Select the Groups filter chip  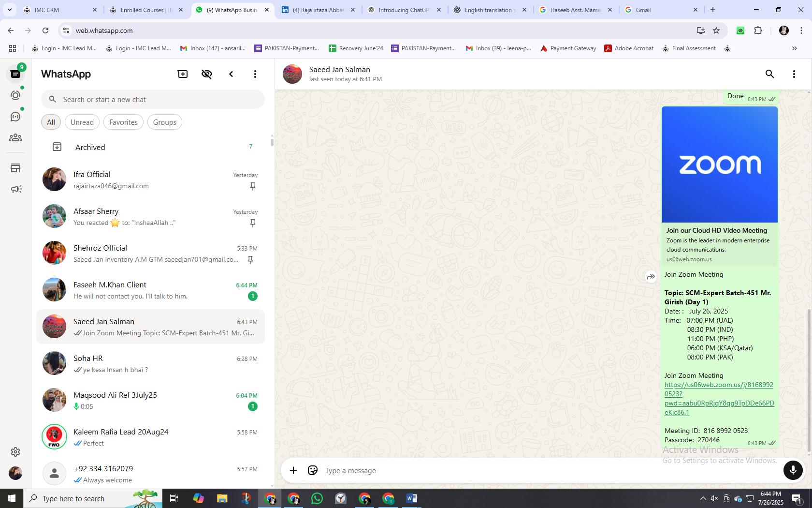pos(164,122)
